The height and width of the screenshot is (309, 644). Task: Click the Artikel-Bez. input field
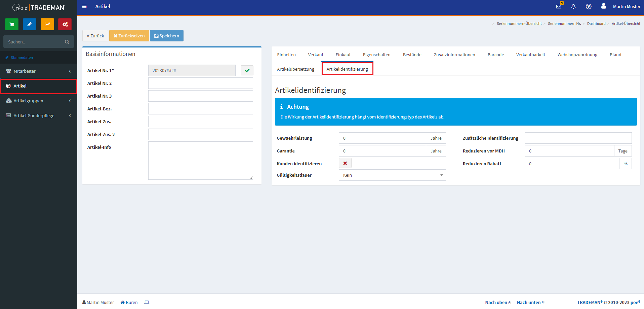tap(201, 109)
